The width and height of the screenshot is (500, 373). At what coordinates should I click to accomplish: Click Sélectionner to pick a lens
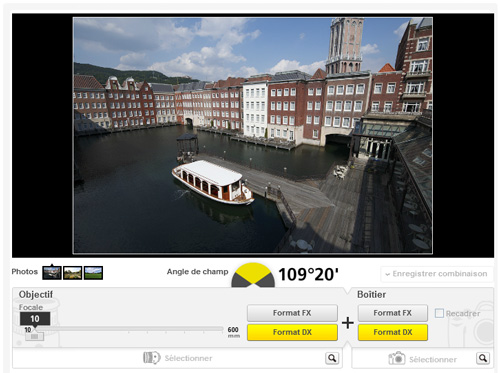tap(188, 358)
